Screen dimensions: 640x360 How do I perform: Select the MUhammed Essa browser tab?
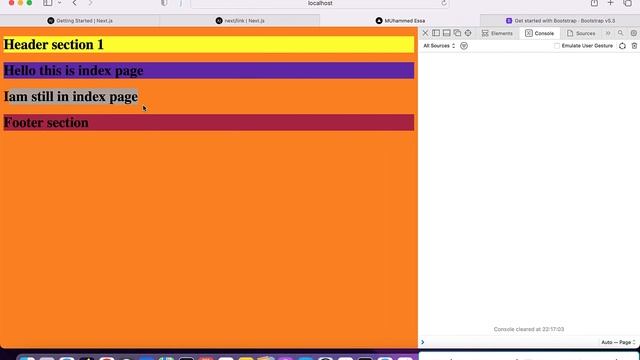pyautogui.click(x=400, y=20)
